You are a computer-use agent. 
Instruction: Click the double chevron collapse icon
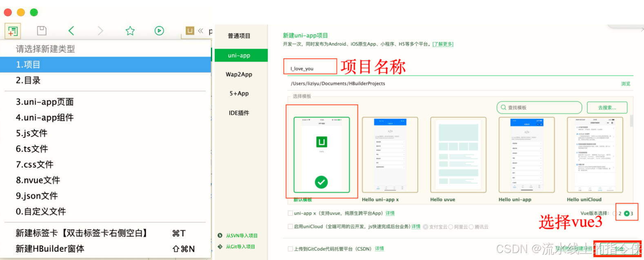point(200,31)
